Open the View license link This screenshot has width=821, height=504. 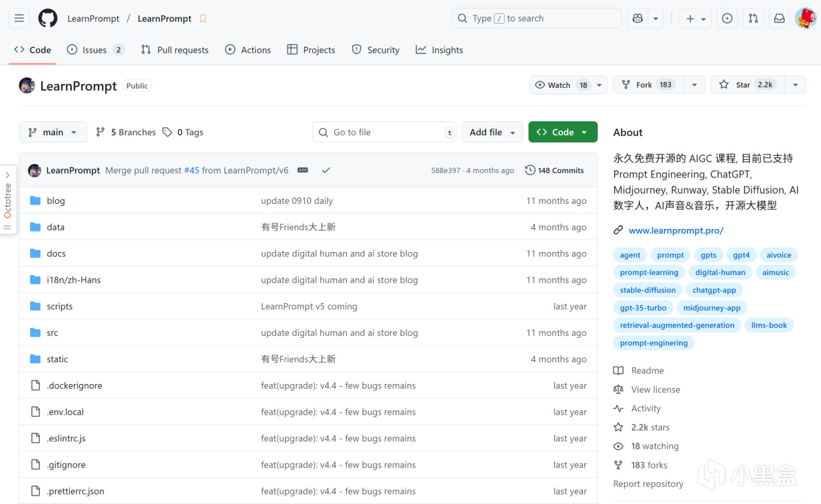(x=656, y=390)
